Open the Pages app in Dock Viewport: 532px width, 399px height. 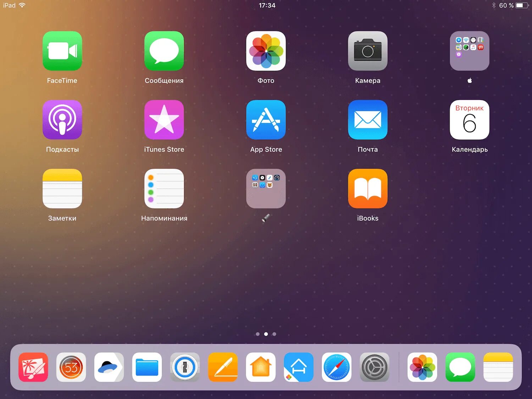223,367
